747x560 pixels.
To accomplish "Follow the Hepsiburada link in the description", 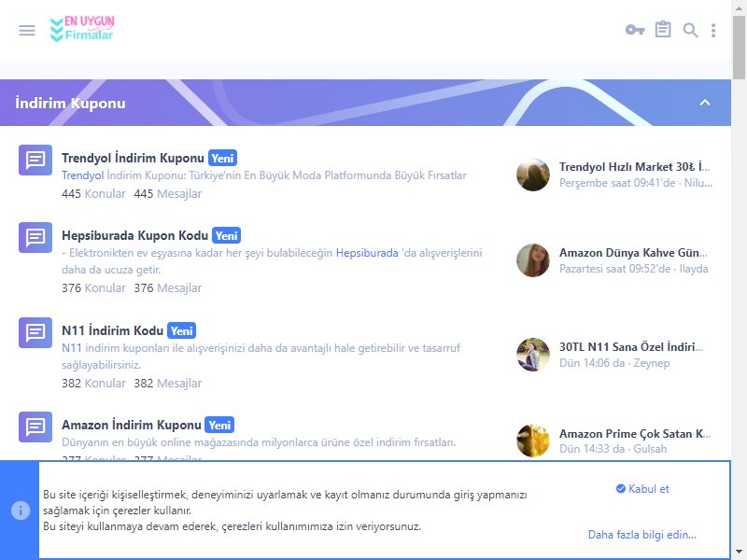I will (367, 253).
